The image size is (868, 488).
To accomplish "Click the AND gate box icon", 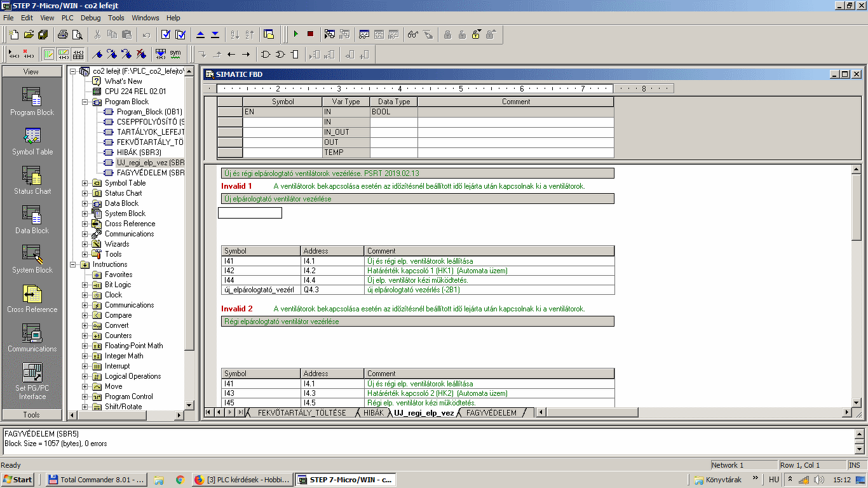I will point(266,54).
